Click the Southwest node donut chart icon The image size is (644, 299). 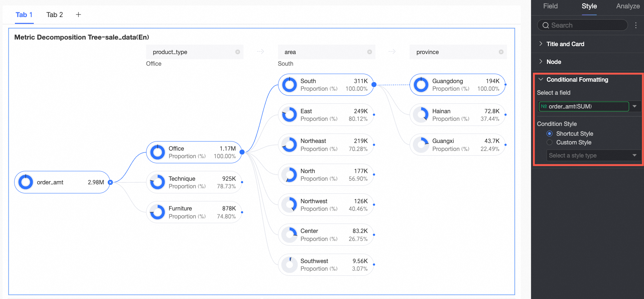point(290,265)
